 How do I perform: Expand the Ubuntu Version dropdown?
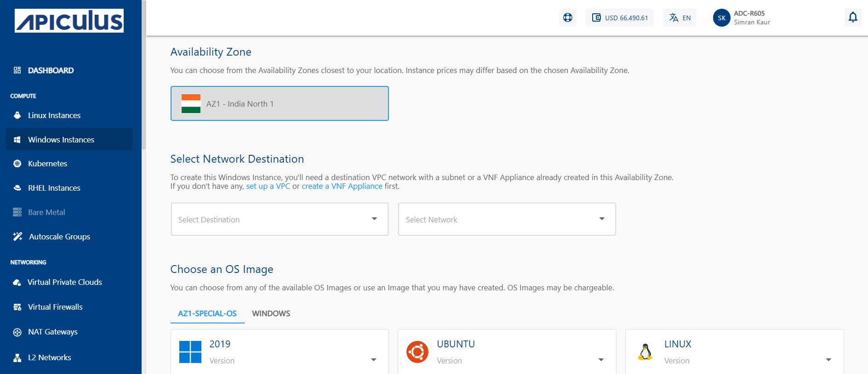coord(600,360)
